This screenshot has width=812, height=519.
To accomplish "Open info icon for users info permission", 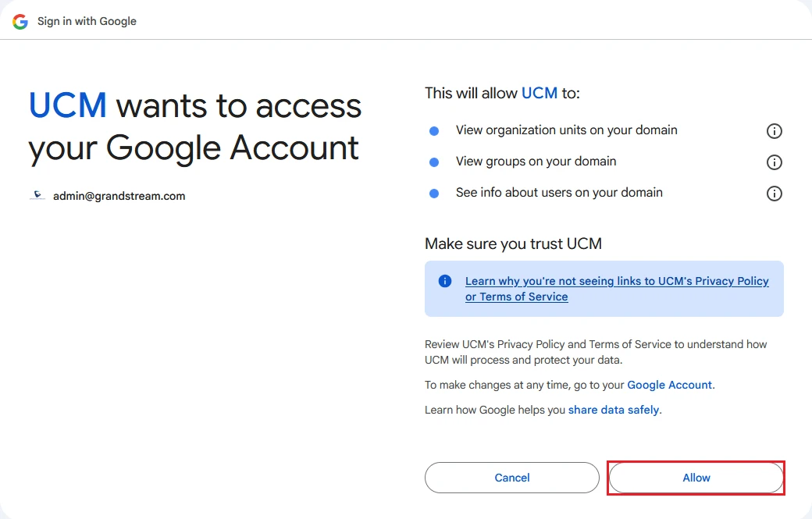I will coord(774,194).
